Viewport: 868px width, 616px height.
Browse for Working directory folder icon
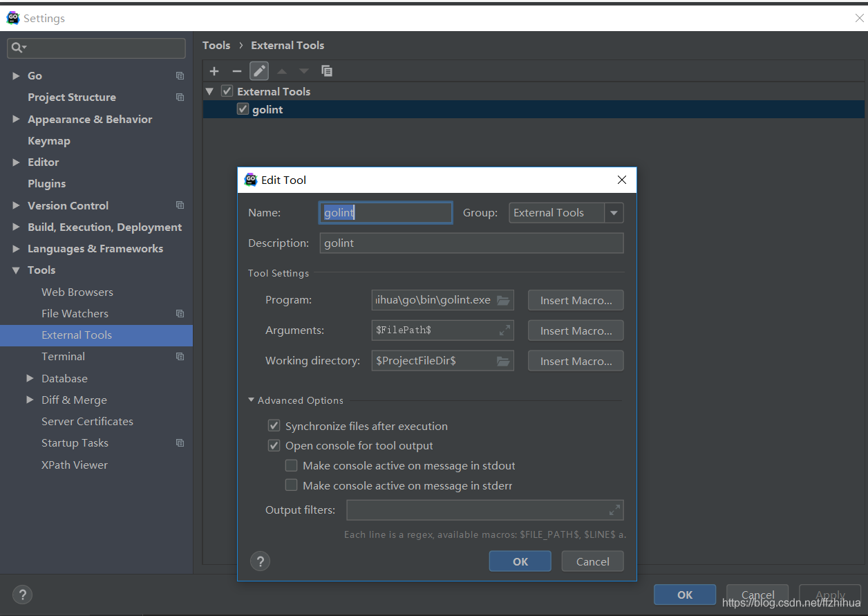click(x=503, y=361)
